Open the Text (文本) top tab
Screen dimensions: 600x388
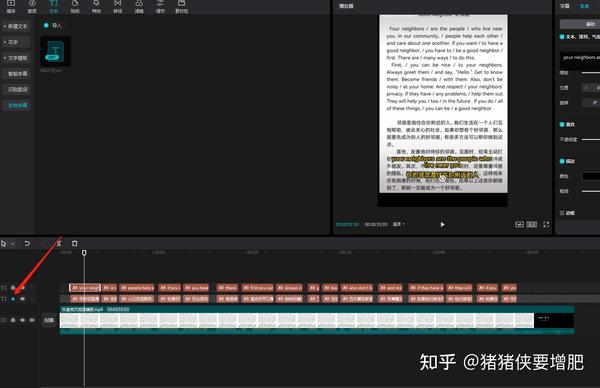pos(54,7)
